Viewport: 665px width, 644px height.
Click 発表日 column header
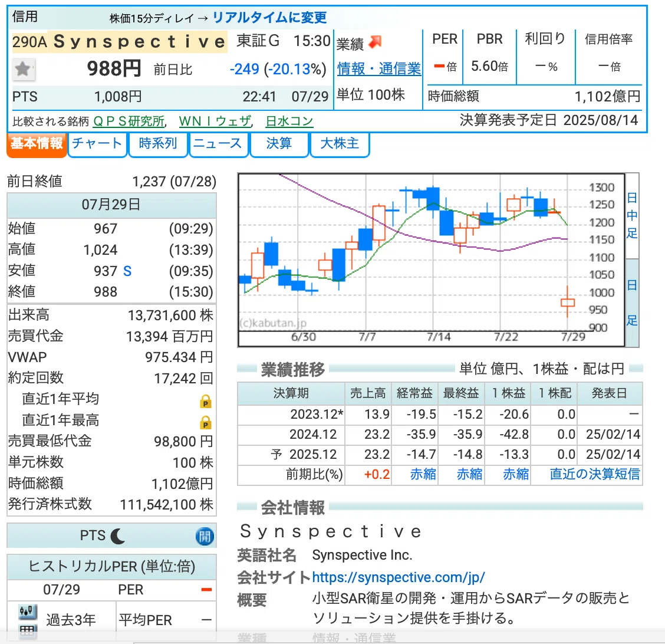coord(609,393)
